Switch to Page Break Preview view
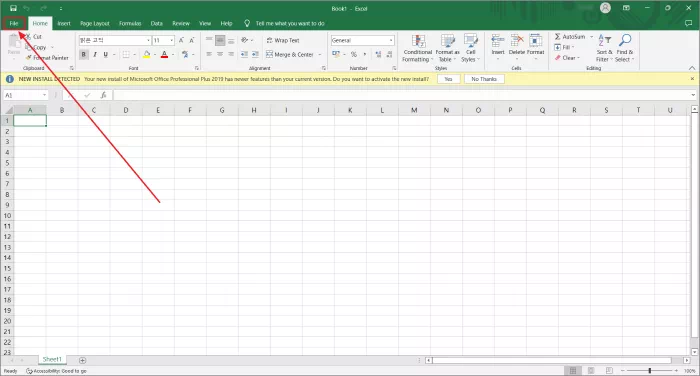This screenshot has width=700, height=376. (609, 371)
